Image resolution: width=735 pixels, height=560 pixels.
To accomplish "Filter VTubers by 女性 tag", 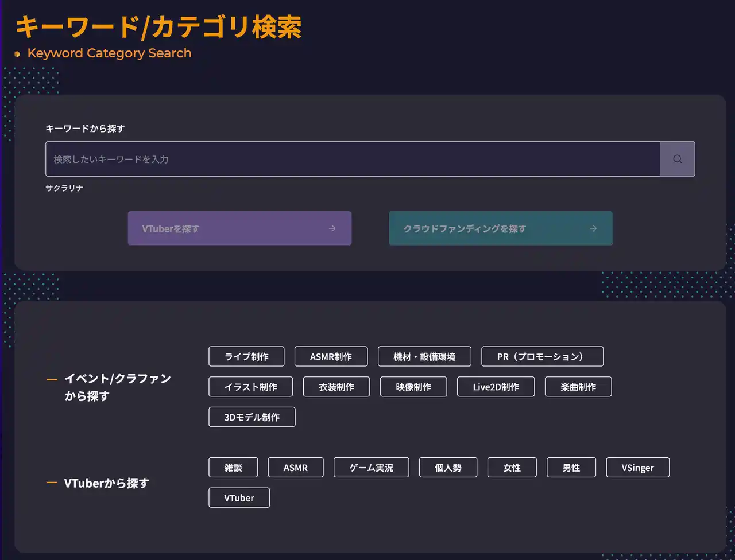I will click(512, 468).
